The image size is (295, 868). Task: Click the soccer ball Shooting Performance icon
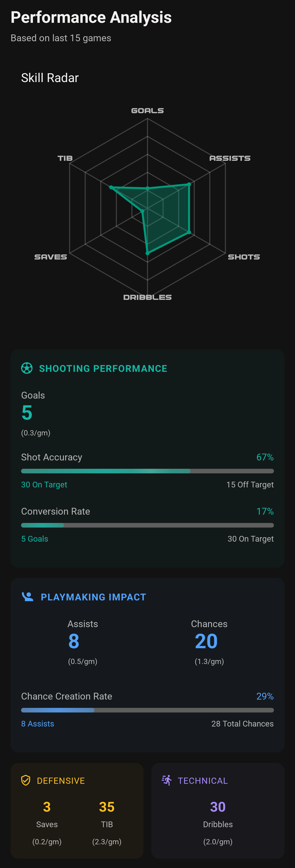[27, 368]
